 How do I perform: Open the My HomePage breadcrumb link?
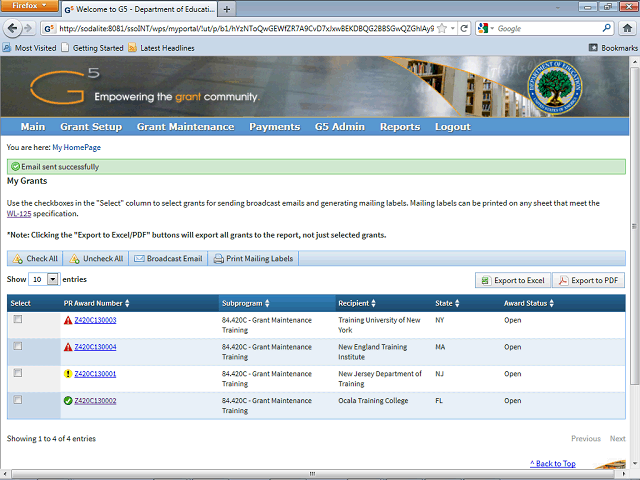(76, 147)
